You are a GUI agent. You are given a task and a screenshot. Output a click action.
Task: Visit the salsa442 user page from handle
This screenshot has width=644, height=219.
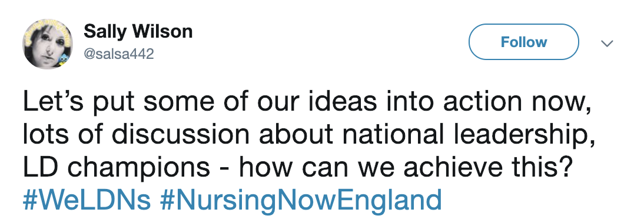(x=119, y=54)
